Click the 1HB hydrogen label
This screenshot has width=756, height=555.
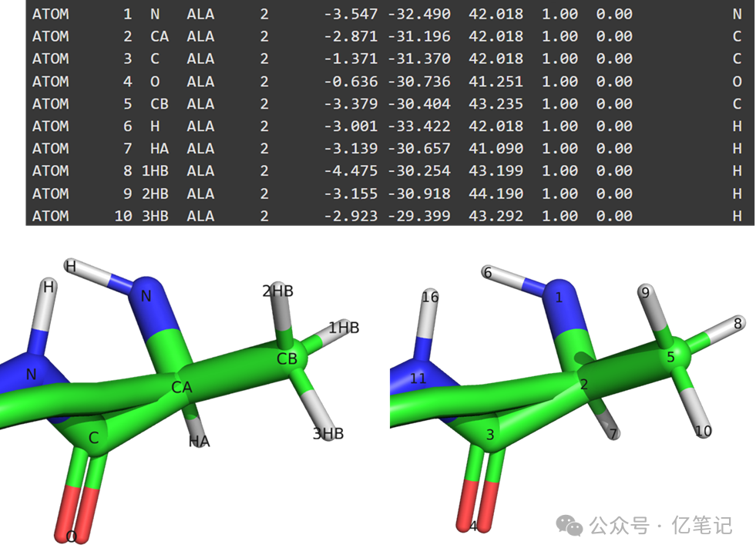coord(344,327)
